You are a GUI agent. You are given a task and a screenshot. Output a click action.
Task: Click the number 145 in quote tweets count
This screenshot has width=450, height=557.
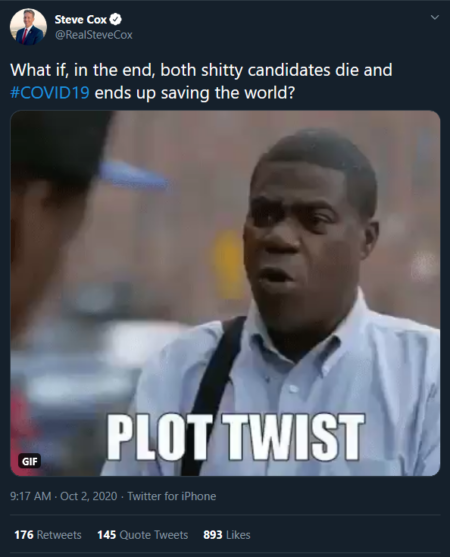(107, 535)
